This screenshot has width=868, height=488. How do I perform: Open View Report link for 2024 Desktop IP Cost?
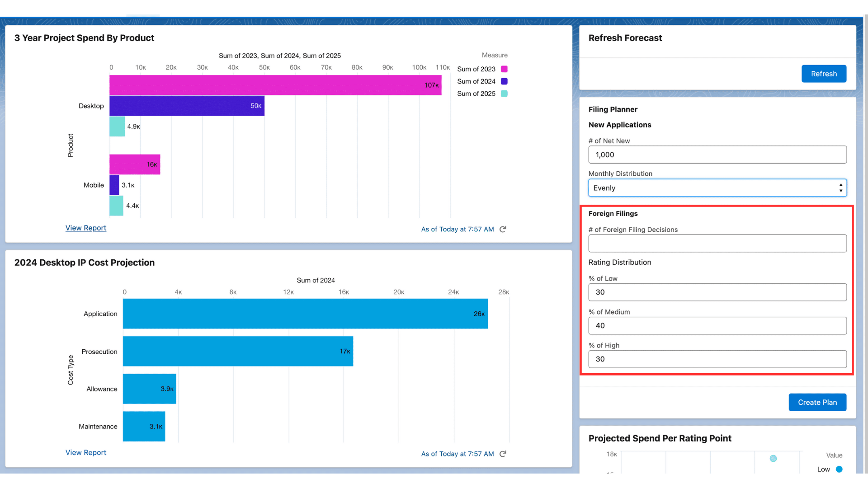pos(85,452)
